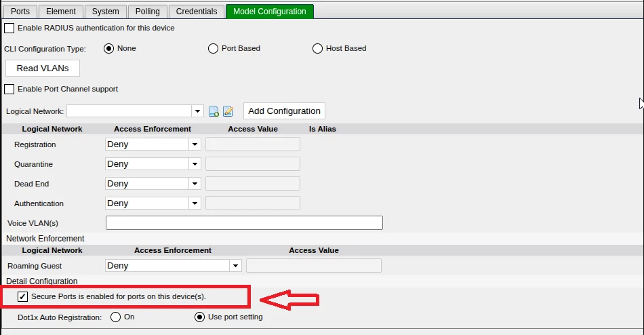
Task: Select Use port setting radio button
Action: click(199, 317)
